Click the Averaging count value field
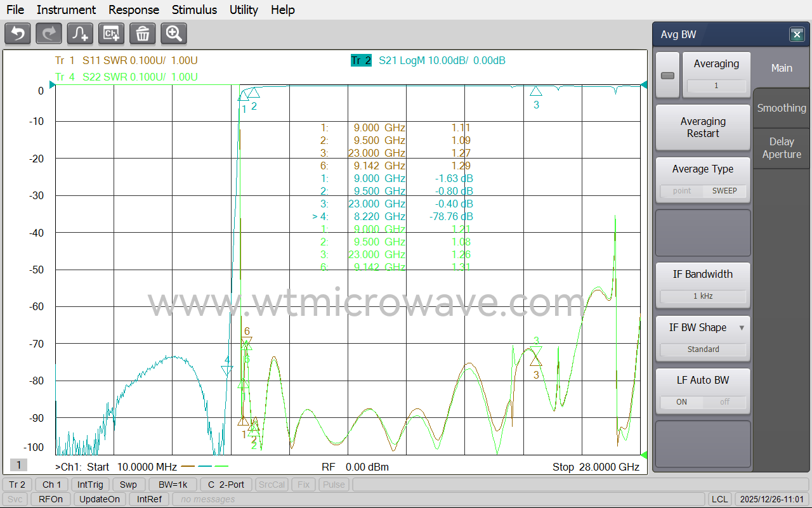The width and height of the screenshot is (812, 508). (716, 86)
